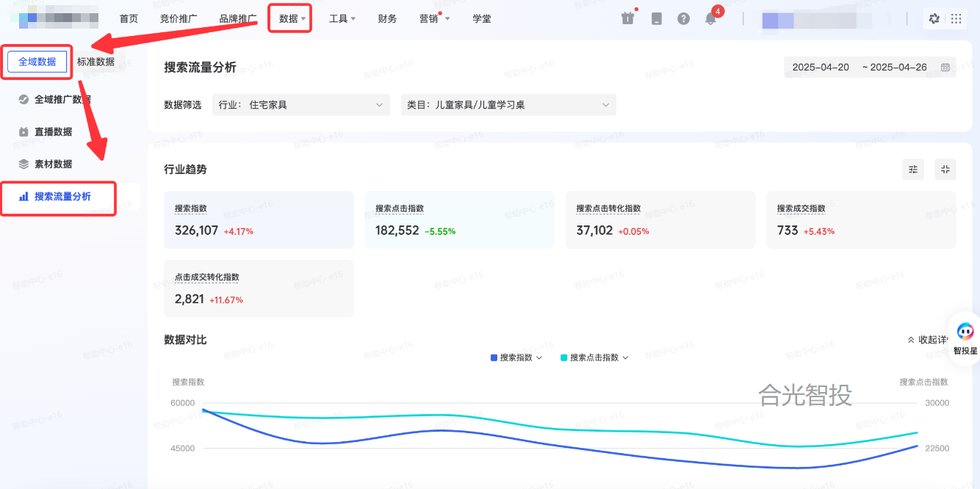
Task: Open 学堂 in top navigation
Action: 482,18
